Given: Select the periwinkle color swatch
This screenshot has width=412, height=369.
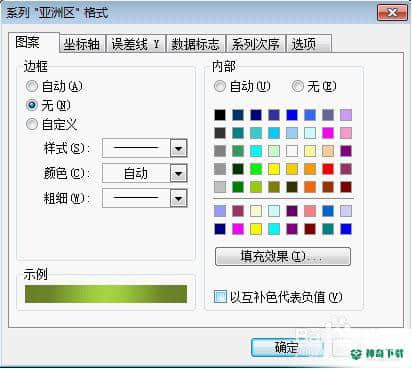Looking at the screenshot, I should (x=220, y=211).
